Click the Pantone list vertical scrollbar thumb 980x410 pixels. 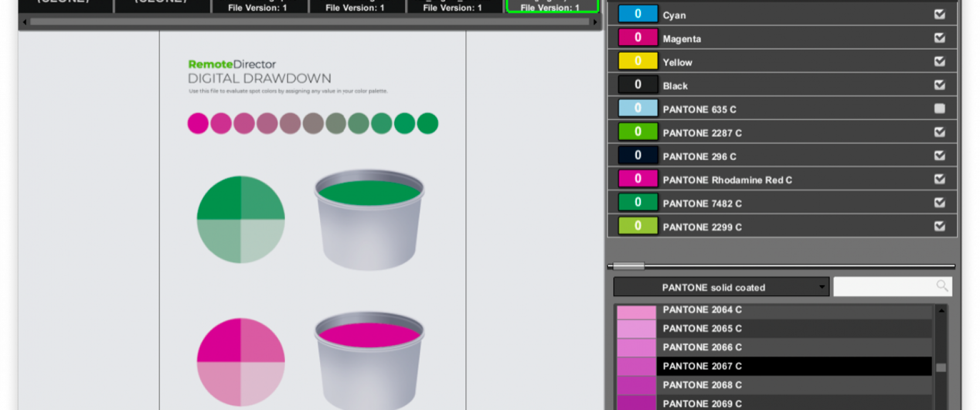pyautogui.click(x=941, y=368)
